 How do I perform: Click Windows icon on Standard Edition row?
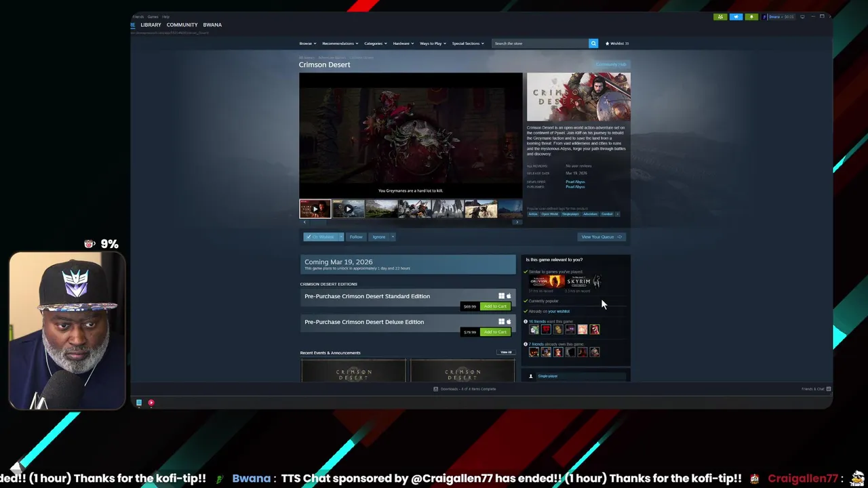(502, 296)
